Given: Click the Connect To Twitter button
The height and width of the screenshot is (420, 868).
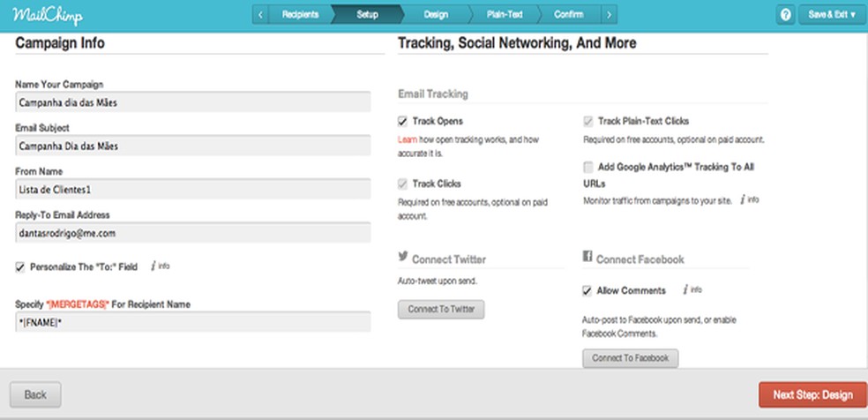Looking at the screenshot, I should pyautogui.click(x=441, y=310).
